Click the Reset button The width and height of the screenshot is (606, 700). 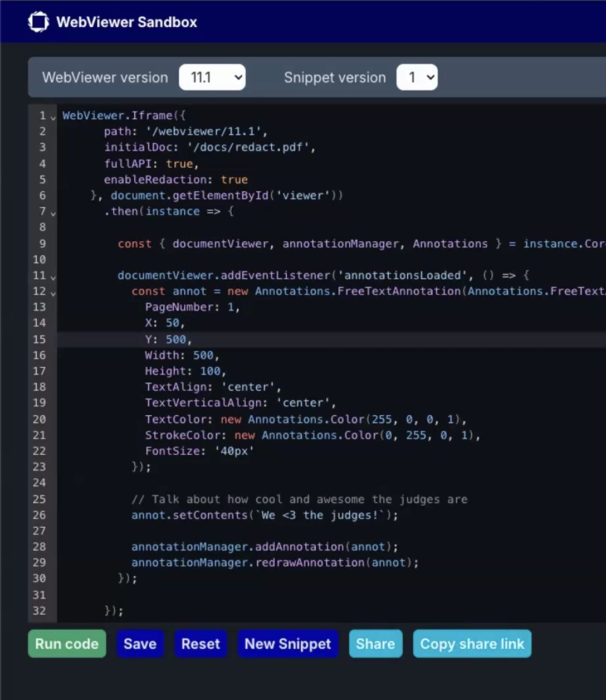(x=201, y=644)
